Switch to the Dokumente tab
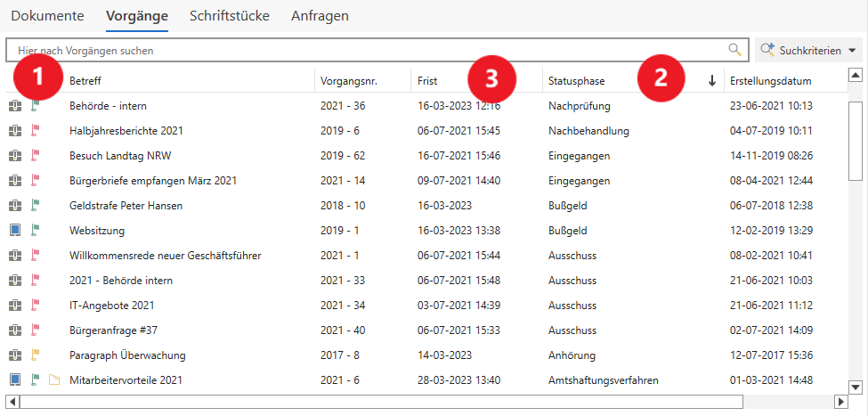Image resolution: width=868 pixels, height=416 pixels. click(x=47, y=16)
